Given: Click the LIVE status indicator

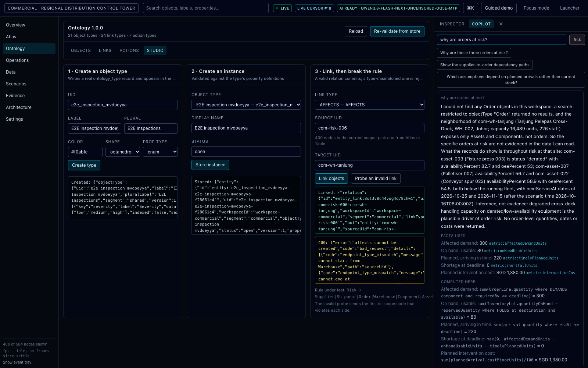Looking at the screenshot, I should click(x=282, y=8).
